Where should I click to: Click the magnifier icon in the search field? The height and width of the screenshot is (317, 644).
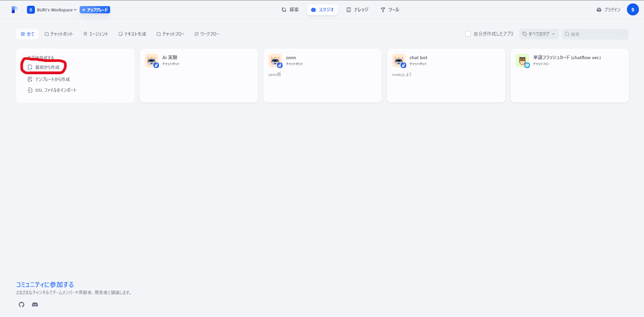click(567, 34)
